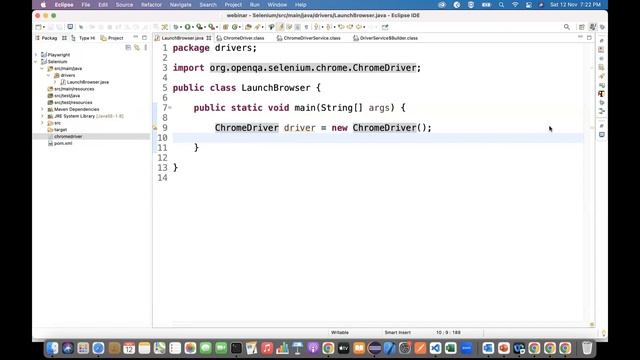Screen dimensions: 640x360
Task: Open Finder from the Dock
Action: click(x=52, y=348)
